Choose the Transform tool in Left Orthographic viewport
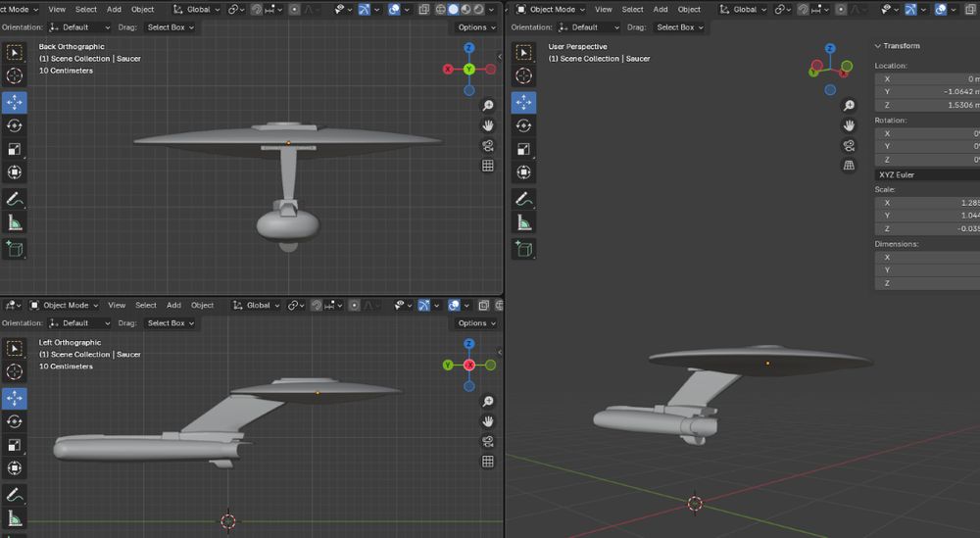The image size is (980, 538). [x=15, y=468]
